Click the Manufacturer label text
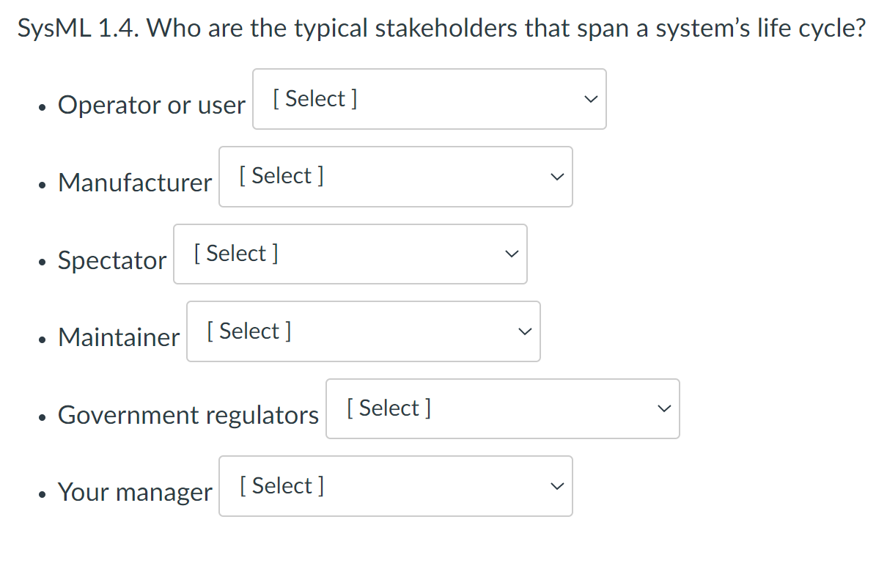The image size is (876, 588). [134, 183]
